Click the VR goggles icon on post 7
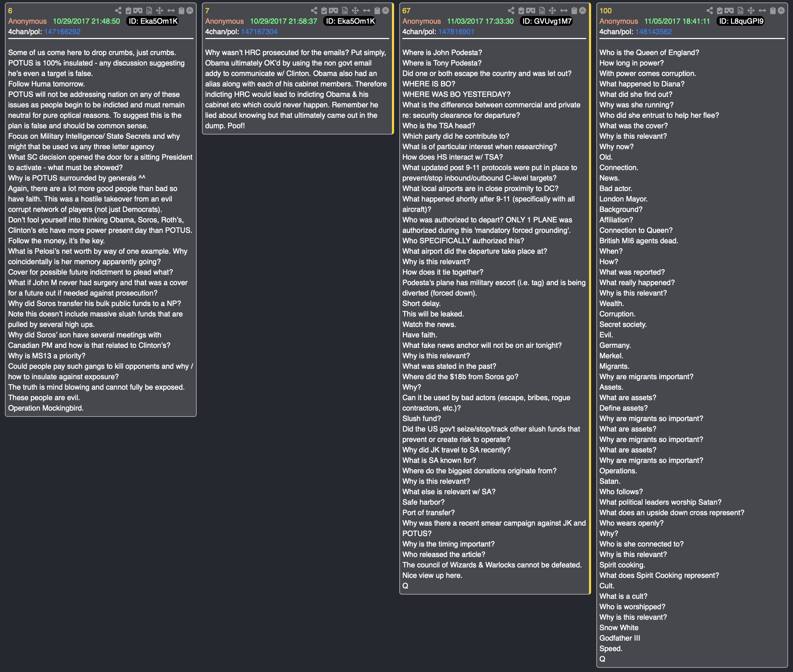The height and width of the screenshot is (672, 793). point(333,10)
